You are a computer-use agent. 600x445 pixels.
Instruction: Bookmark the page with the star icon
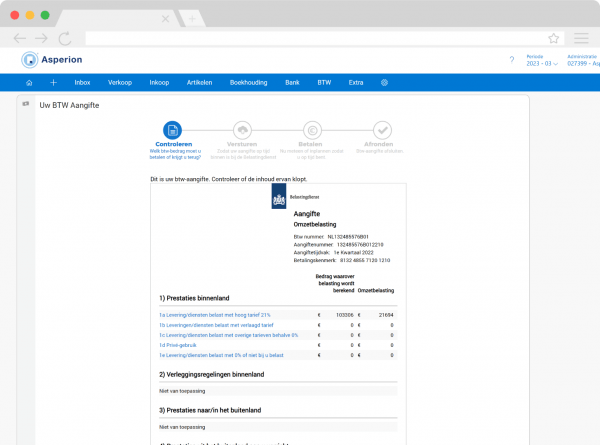[x=553, y=38]
